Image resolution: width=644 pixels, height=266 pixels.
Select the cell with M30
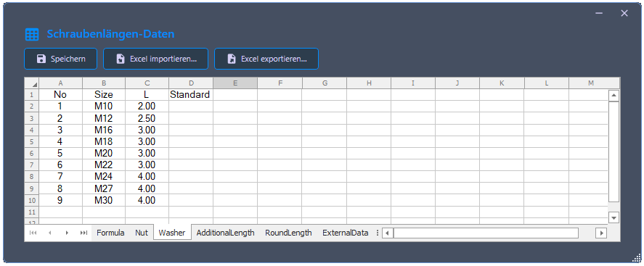(x=104, y=201)
